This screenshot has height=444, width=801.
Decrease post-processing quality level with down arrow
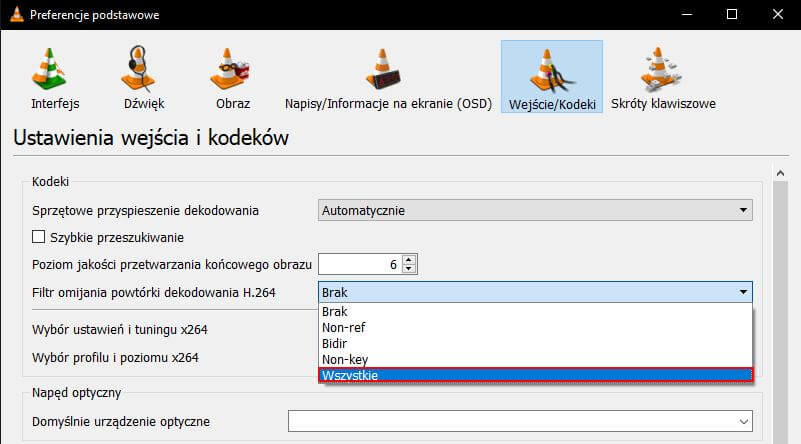pos(409,269)
